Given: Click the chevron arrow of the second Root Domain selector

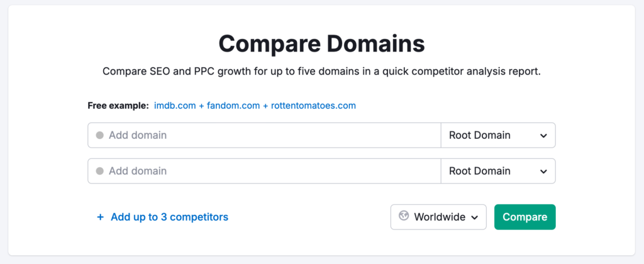Looking at the screenshot, I should [x=543, y=171].
